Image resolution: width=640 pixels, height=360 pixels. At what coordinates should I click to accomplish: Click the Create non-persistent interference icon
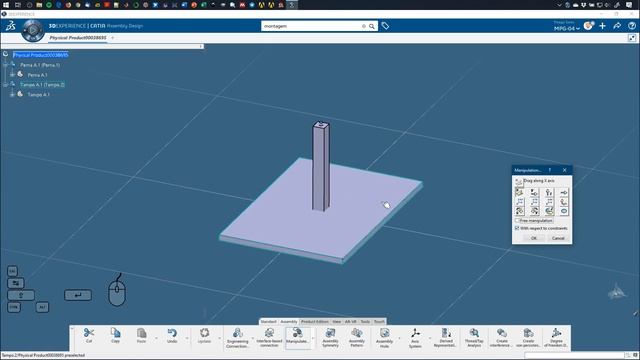click(528, 338)
